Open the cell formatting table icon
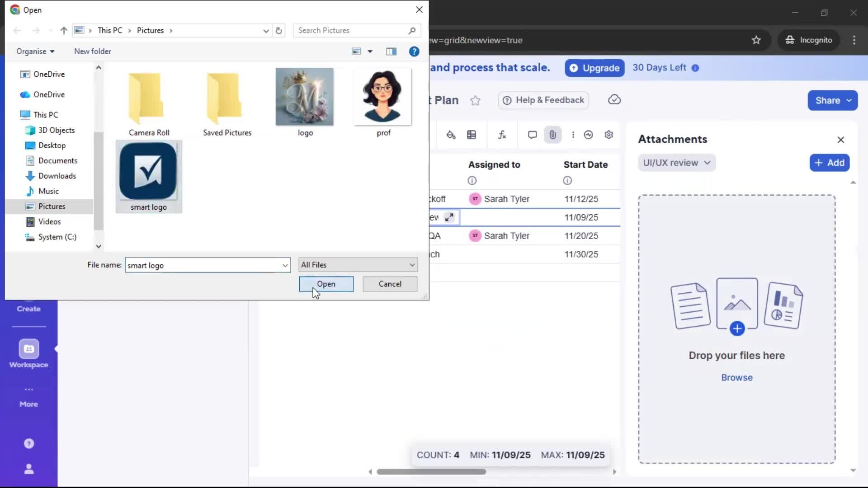868x488 pixels. tap(472, 134)
